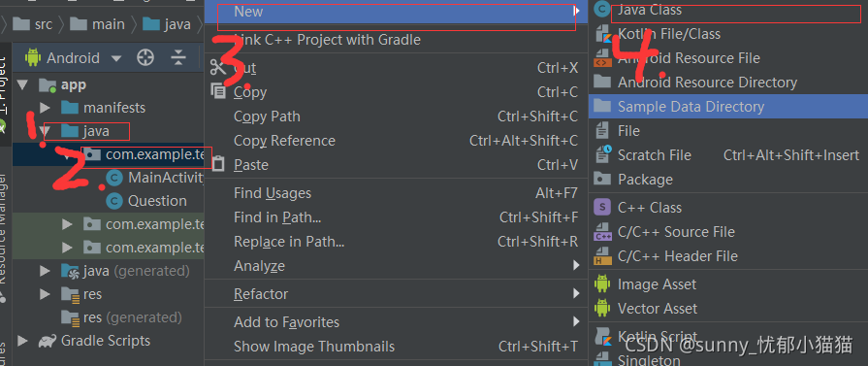Select Copy from context menu
This screenshot has height=366, width=868.
pyautogui.click(x=396, y=92)
